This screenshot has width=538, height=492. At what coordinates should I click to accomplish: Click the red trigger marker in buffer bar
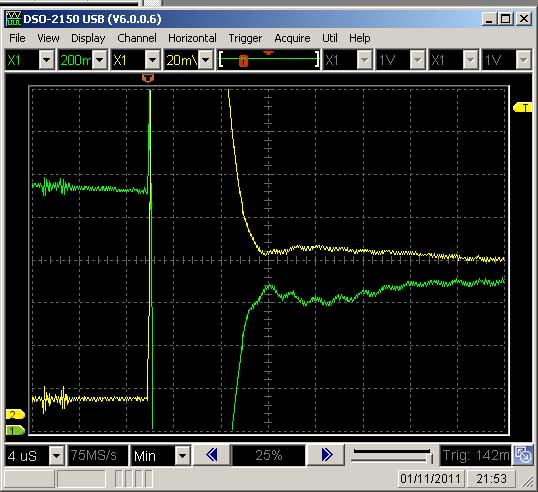[x=268, y=53]
